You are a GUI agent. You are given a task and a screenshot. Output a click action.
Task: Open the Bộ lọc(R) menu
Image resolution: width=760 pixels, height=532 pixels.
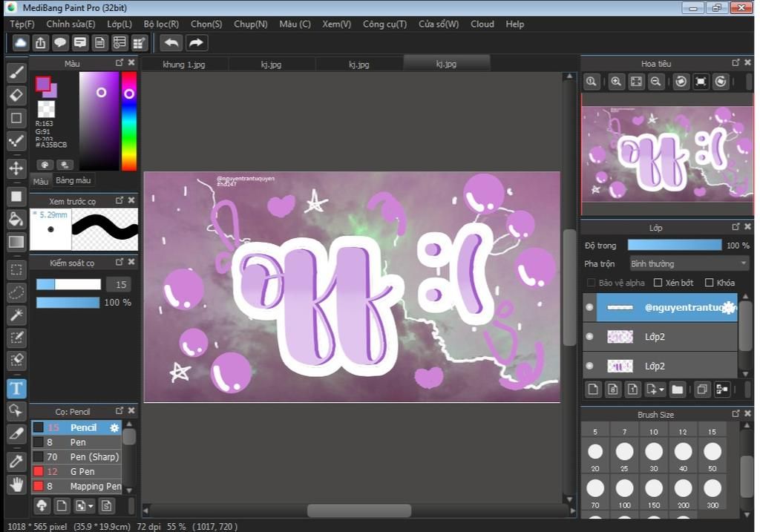pyautogui.click(x=161, y=24)
